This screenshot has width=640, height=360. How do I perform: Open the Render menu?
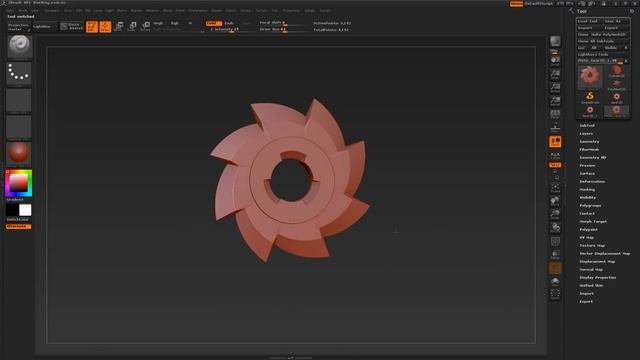217,10
